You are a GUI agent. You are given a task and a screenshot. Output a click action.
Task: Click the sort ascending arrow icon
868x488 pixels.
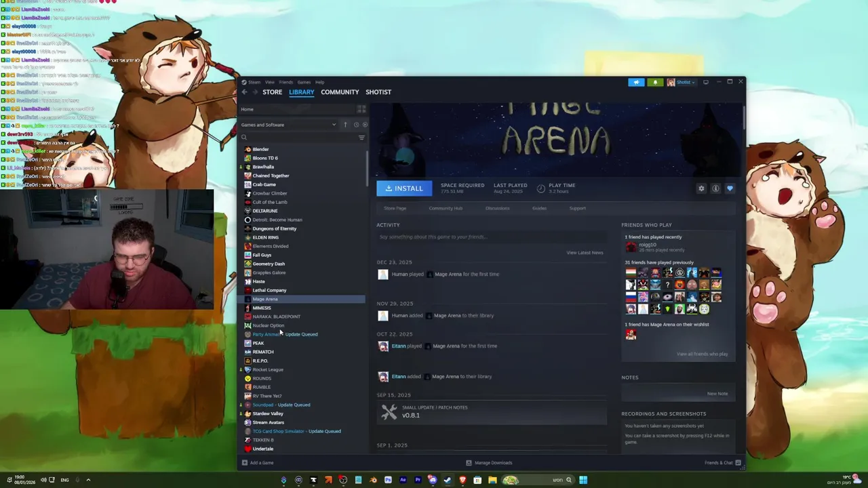click(345, 125)
